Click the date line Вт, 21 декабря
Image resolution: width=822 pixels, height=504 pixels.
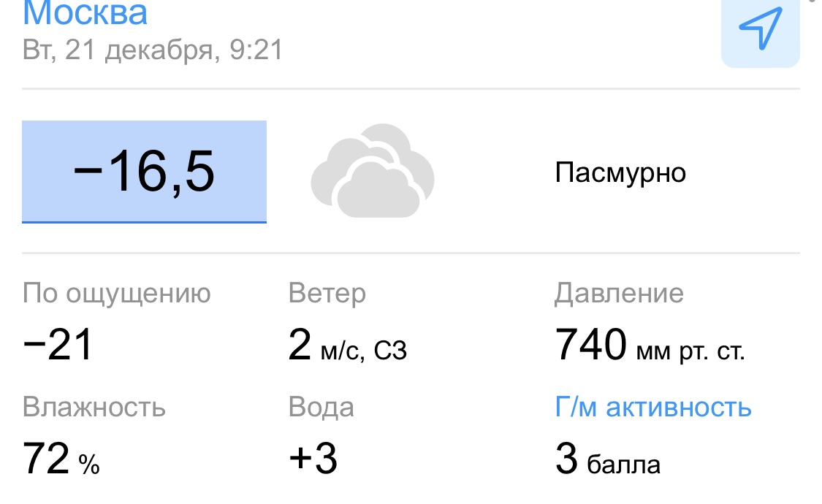point(152,50)
